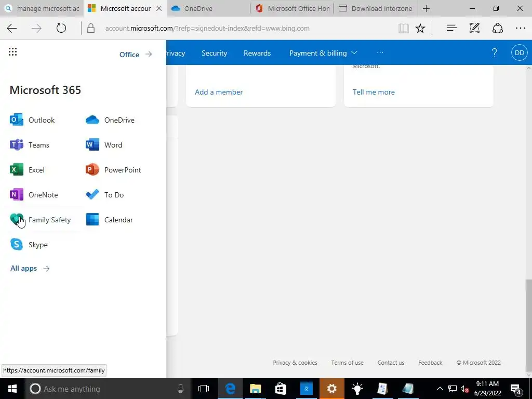
Task: Follow the Office arrow link
Action: click(136, 54)
